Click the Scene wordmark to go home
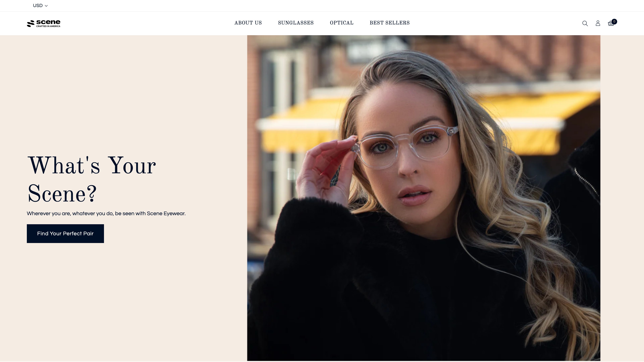Image resolution: width=644 pixels, height=362 pixels. [48, 22]
